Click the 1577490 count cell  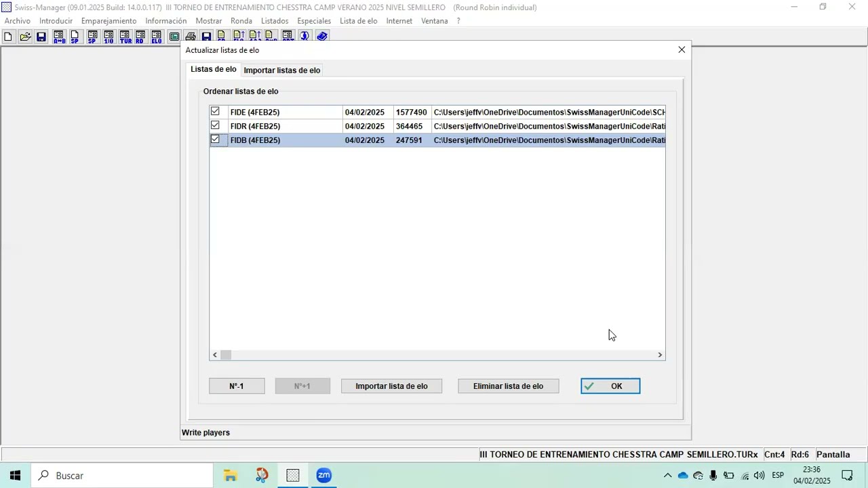coord(412,113)
